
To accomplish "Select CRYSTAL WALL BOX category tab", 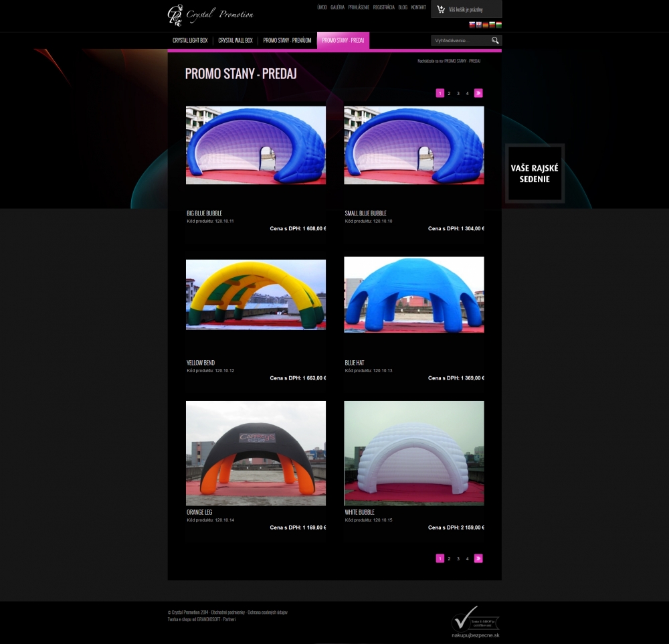I will coord(235,41).
